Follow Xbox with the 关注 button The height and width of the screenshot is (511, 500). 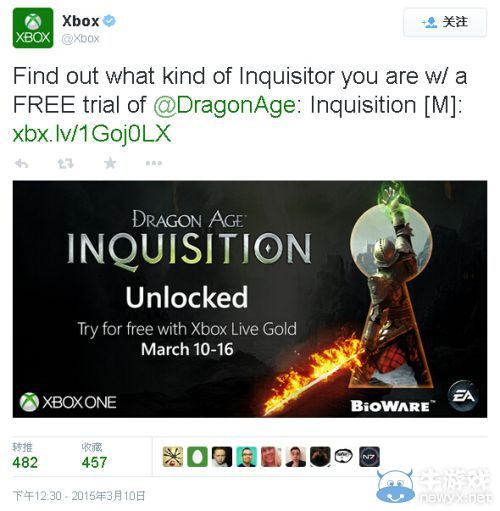(445, 23)
